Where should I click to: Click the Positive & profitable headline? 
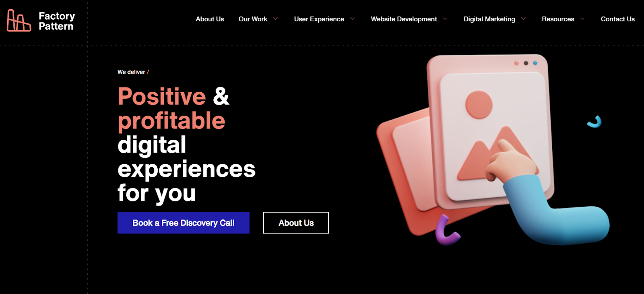[x=173, y=108]
